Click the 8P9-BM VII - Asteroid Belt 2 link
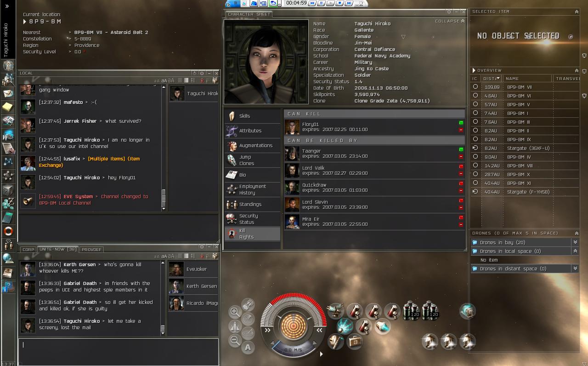The image size is (588, 366). (x=111, y=33)
